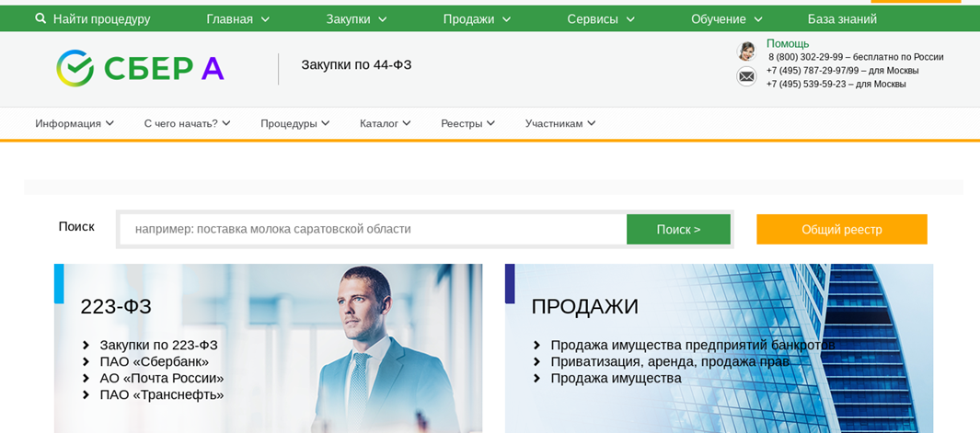Image resolution: width=980 pixels, height=433 pixels.
Task: Open the Общий реестр orange button
Action: click(x=842, y=229)
